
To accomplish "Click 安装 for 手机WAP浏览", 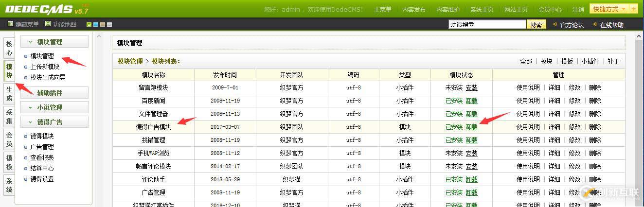I will [x=471, y=154].
